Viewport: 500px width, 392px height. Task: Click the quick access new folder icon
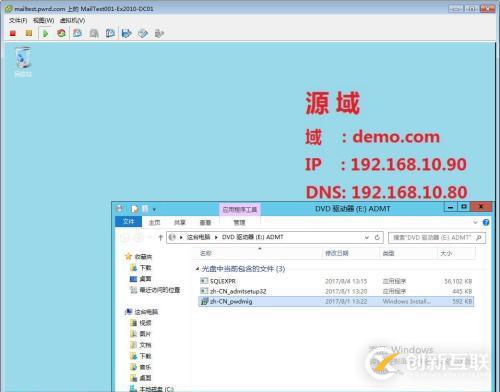145,209
